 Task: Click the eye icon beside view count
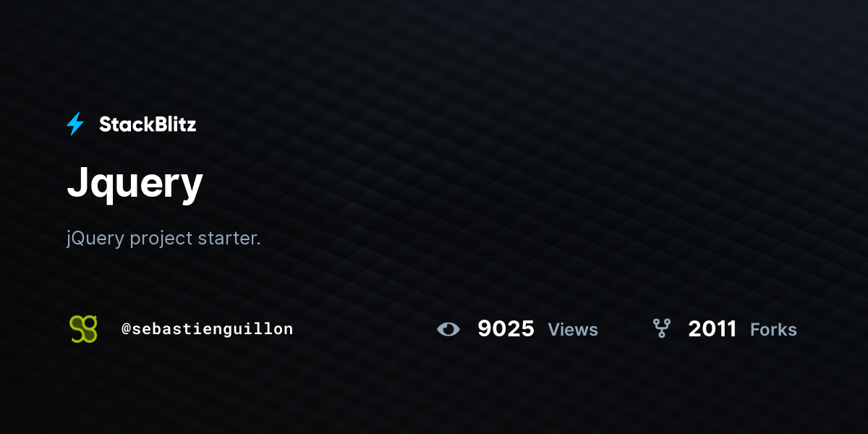coord(448,329)
